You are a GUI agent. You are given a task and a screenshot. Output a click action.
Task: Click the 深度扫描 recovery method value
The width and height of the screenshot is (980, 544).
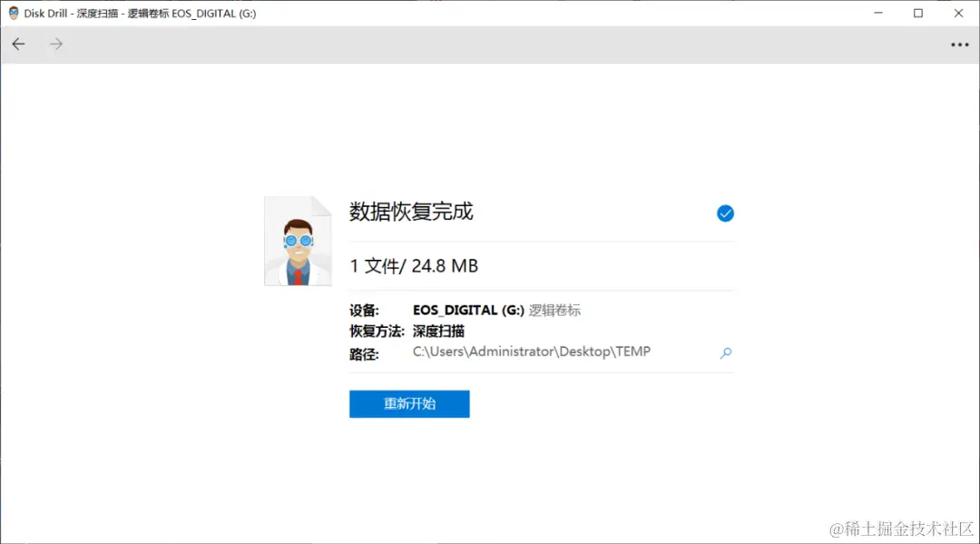coord(439,331)
